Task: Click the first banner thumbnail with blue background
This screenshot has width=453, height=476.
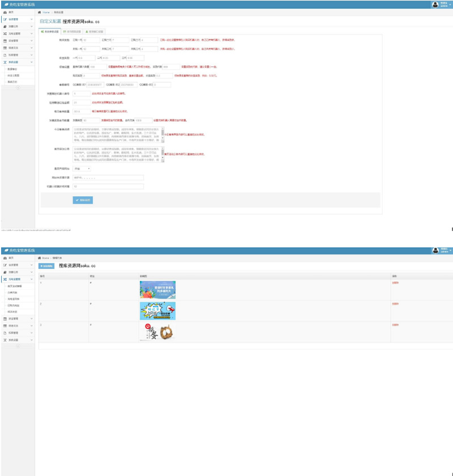Action: pos(157,290)
